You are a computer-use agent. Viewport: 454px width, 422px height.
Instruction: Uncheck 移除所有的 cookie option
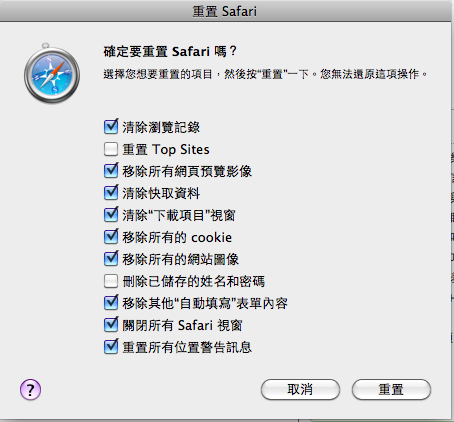point(111,237)
